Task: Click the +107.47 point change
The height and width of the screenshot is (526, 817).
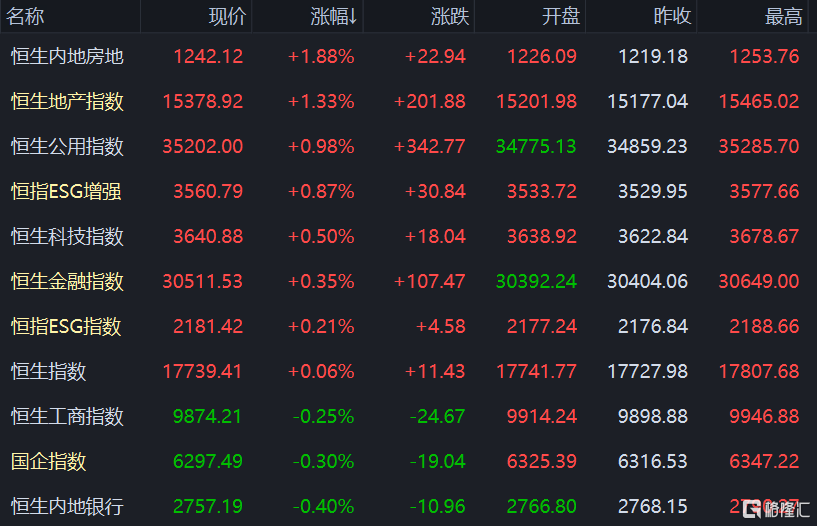Action: pos(430,281)
